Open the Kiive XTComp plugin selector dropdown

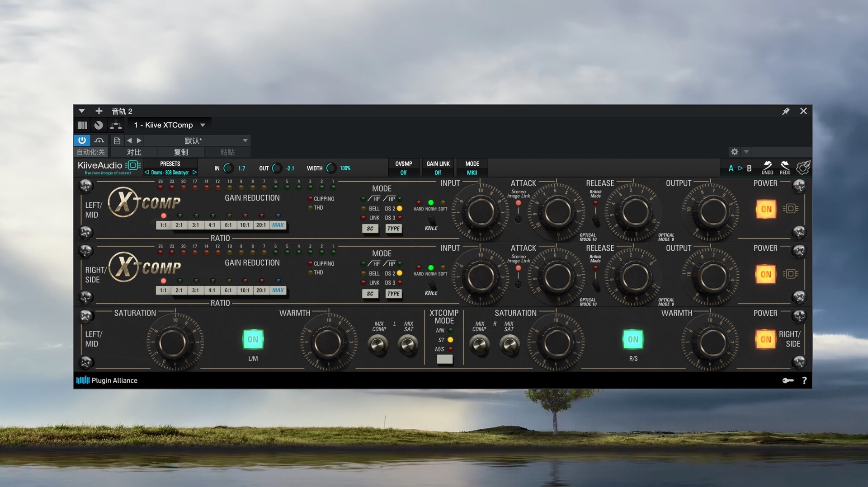coord(203,125)
